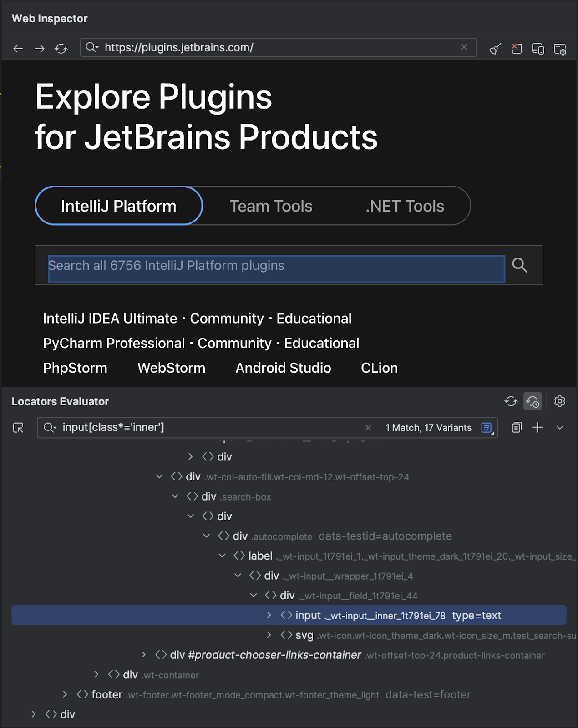Open Educational link on PyCharm row

322,343
